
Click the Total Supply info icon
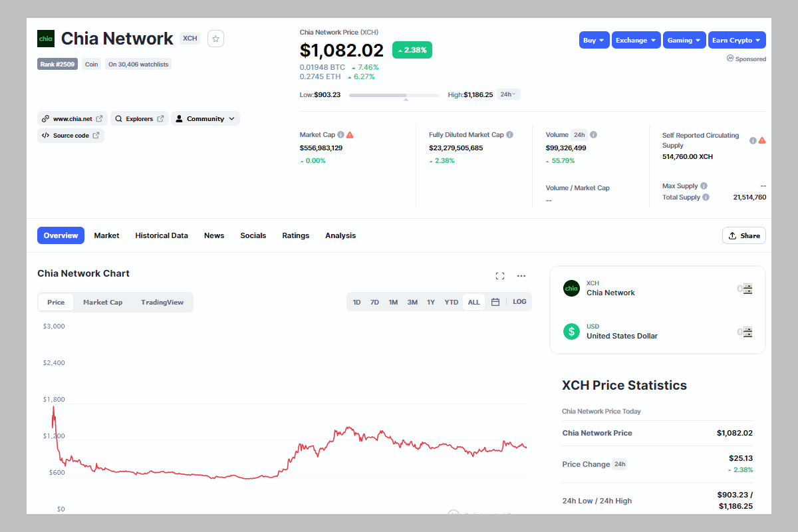pos(706,198)
